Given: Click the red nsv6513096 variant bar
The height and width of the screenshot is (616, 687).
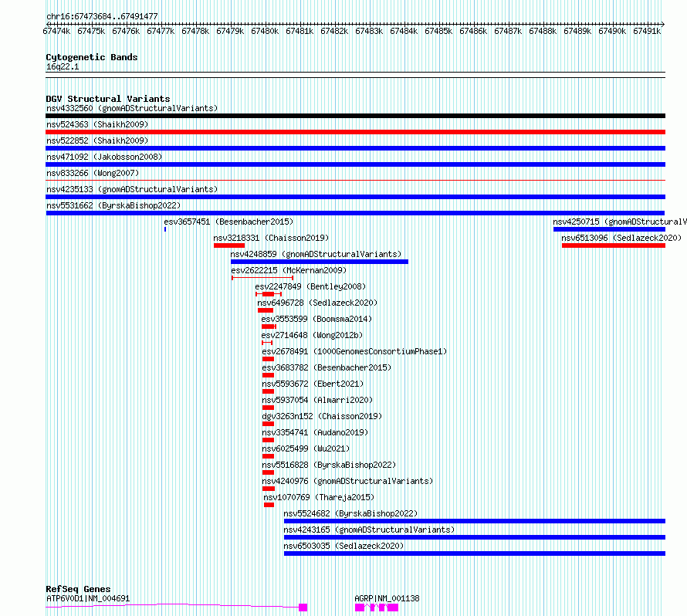Looking at the screenshot, I should point(614,245).
